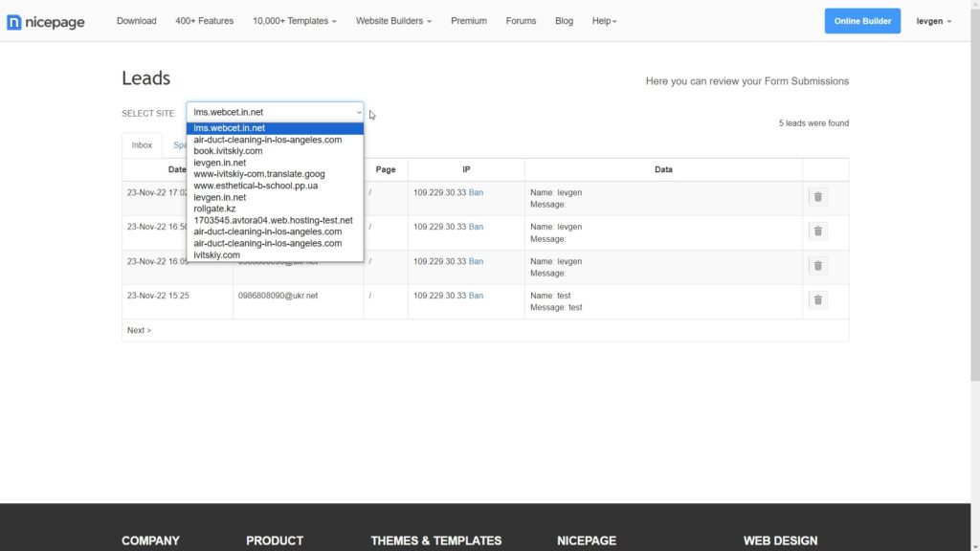Viewport: 980px width, 551px height.
Task: Select rollgate.kz in the site dropdown
Action: point(214,209)
